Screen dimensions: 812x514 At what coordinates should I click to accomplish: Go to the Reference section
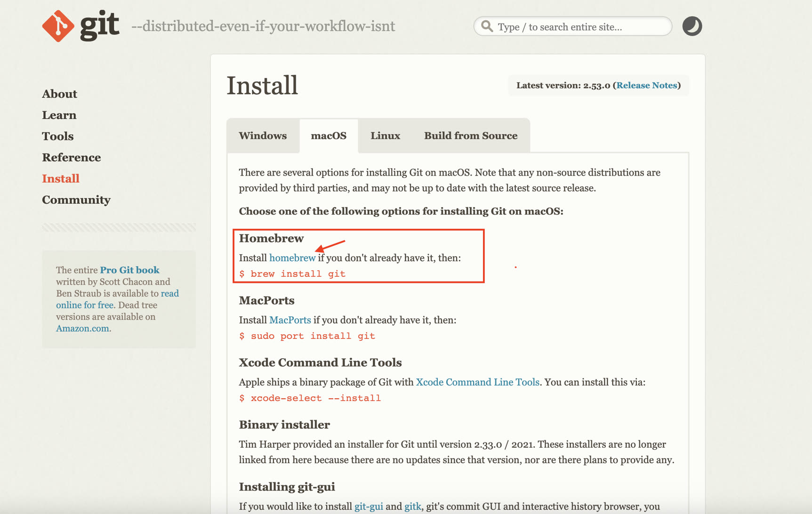72,157
